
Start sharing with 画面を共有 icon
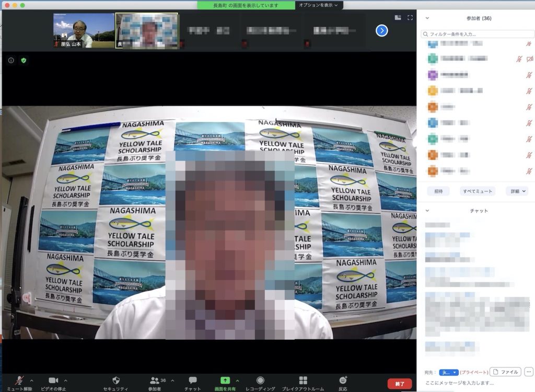[225, 381]
